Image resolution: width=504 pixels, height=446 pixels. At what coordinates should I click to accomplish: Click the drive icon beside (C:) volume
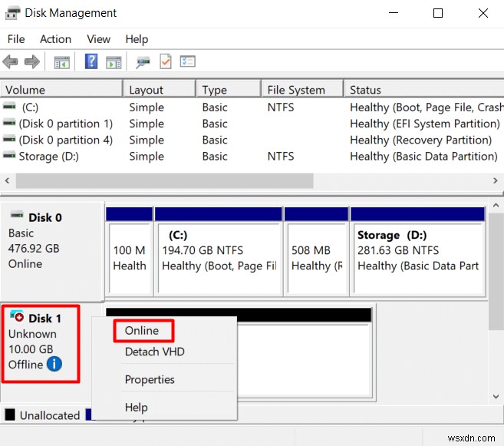pos(9,106)
